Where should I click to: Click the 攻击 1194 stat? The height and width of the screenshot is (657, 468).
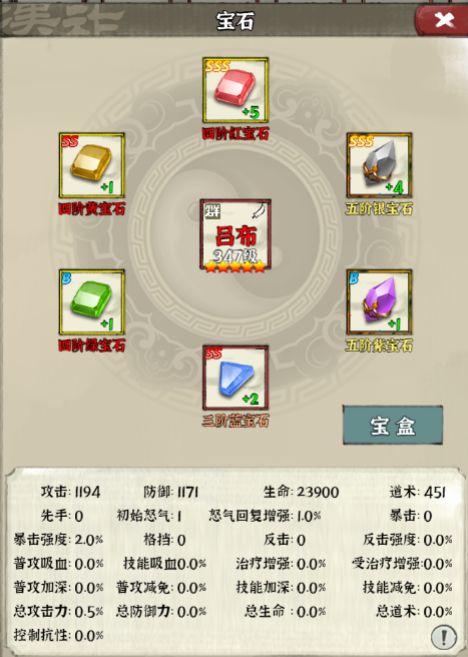point(70,491)
